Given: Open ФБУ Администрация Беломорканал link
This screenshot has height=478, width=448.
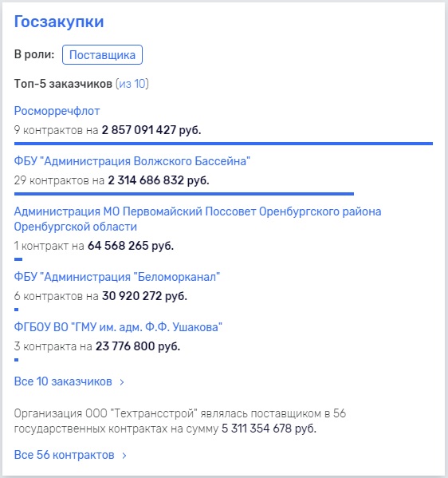Looking at the screenshot, I should coord(117,277).
